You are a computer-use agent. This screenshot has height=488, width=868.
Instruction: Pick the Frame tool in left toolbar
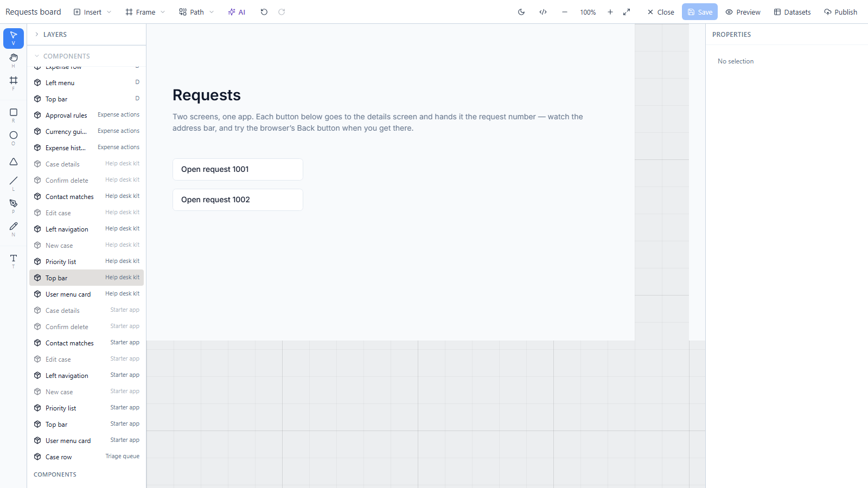[x=14, y=83]
